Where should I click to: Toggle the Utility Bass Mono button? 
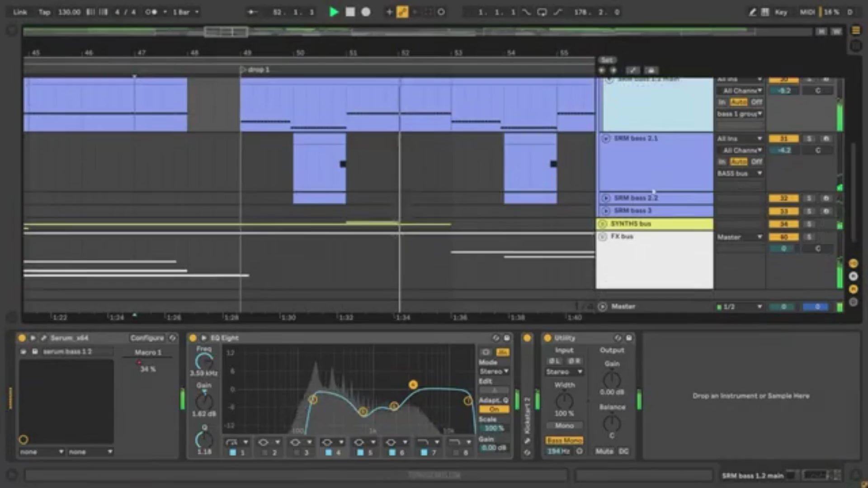pos(565,441)
